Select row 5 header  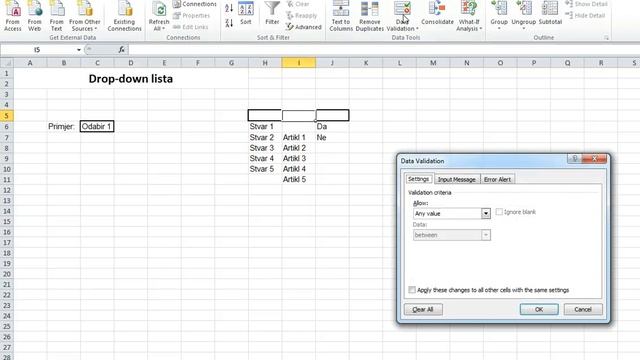pos(7,116)
